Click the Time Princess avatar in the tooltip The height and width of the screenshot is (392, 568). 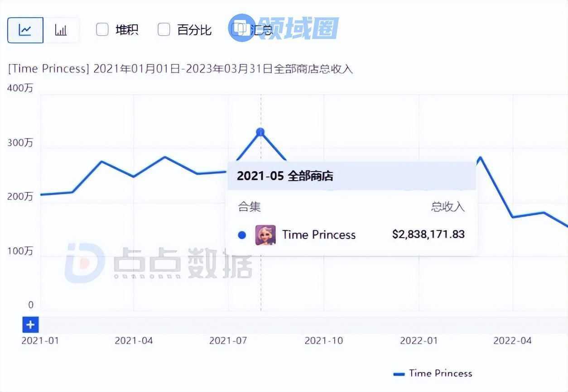point(265,235)
